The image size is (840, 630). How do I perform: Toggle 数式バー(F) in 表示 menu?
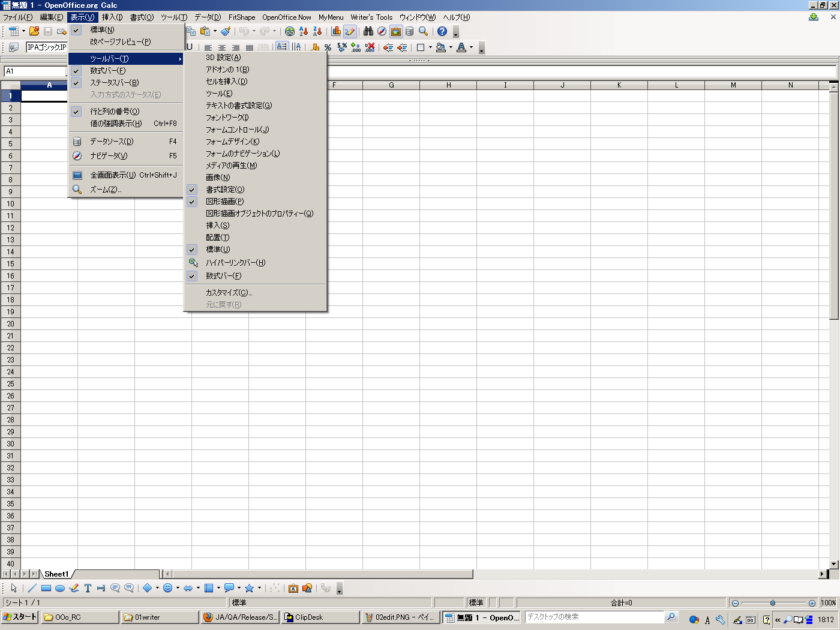tap(126, 71)
